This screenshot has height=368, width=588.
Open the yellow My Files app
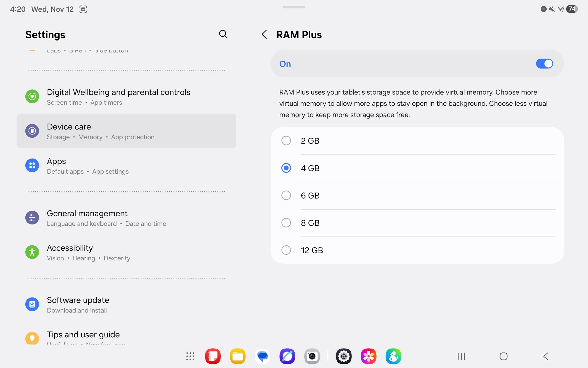(238, 356)
